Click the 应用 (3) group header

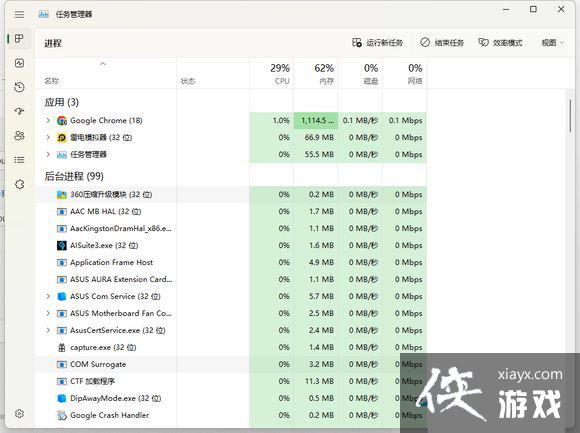(61, 102)
